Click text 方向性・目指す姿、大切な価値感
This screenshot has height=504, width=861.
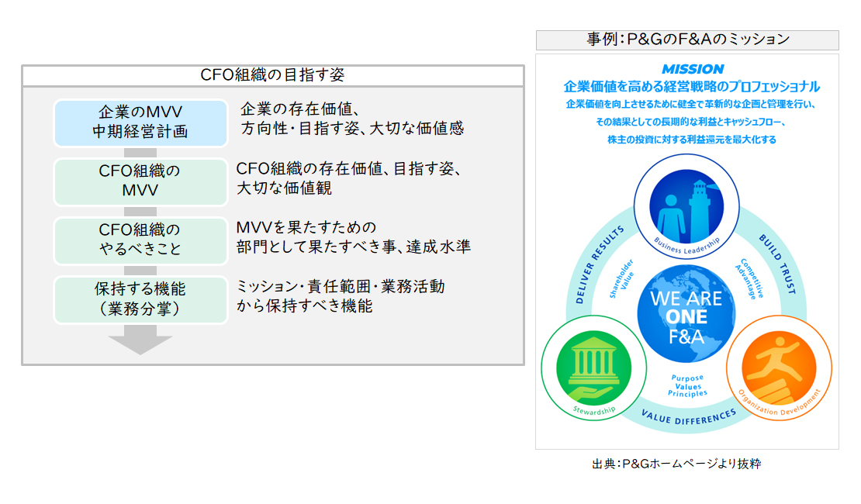[352, 129]
